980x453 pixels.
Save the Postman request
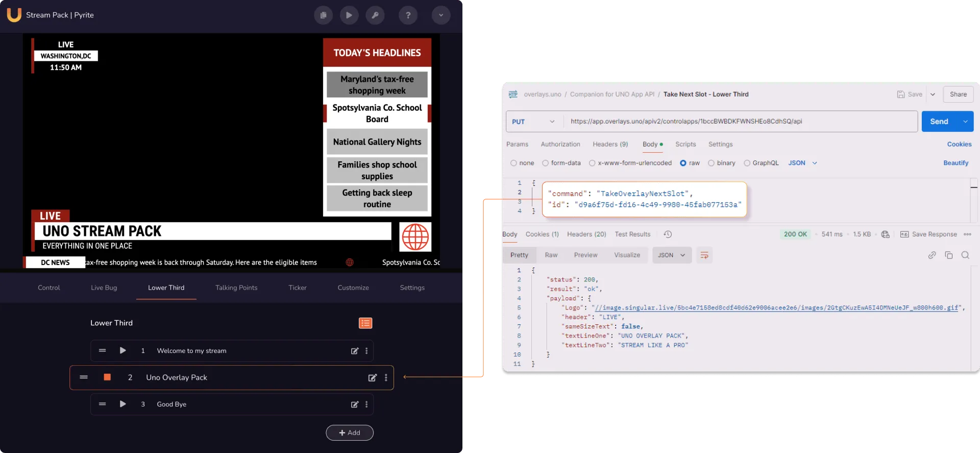coord(910,94)
